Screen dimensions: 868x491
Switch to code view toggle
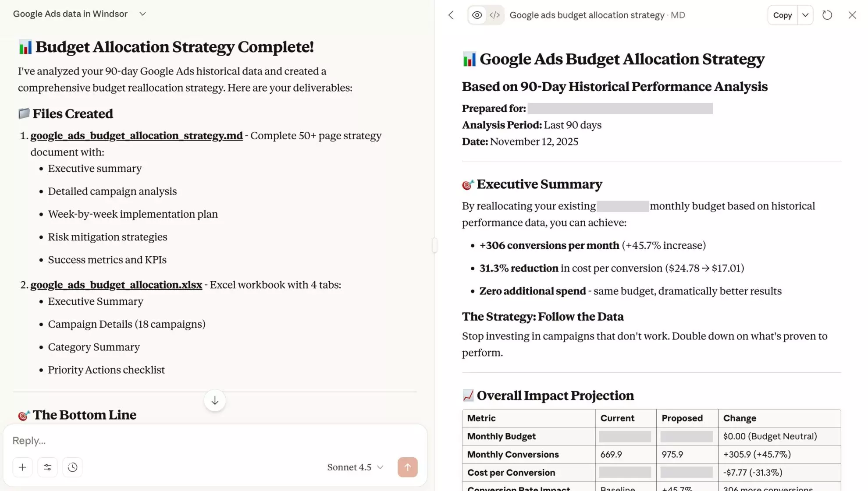tap(494, 15)
